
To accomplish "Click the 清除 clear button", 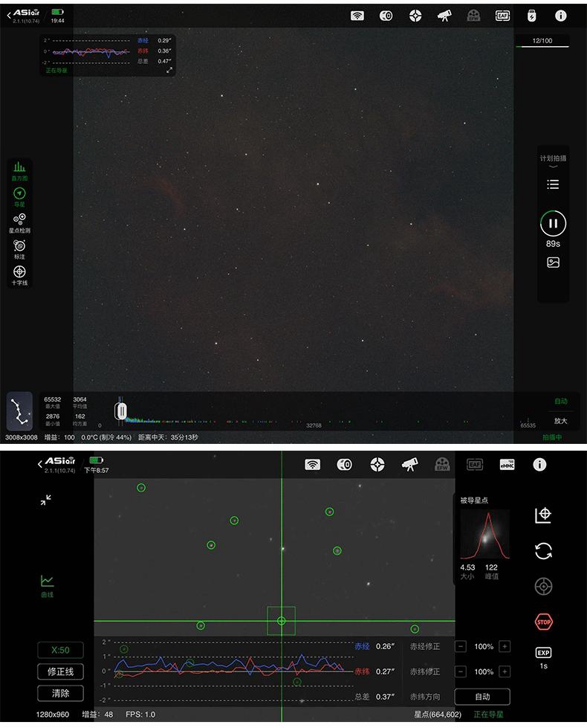I will [x=60, y=693].
